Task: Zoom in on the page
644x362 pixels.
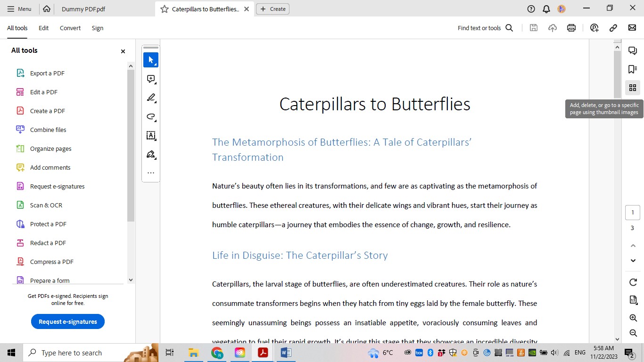Action: coord(633,318)
